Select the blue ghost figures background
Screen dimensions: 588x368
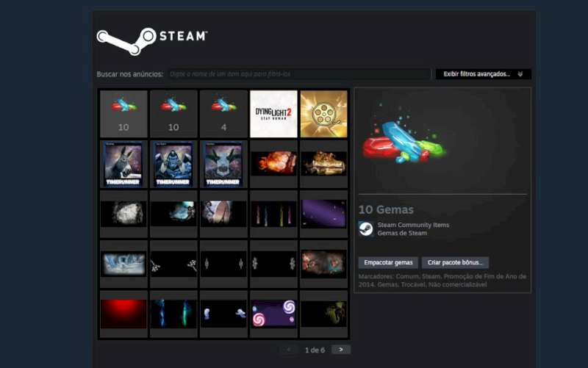pos(223,314)
